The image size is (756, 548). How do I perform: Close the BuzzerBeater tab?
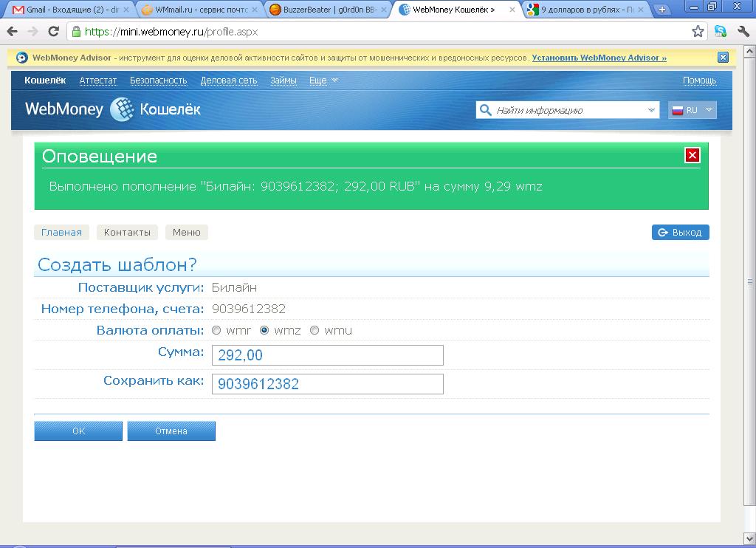[x=384, y=10]
